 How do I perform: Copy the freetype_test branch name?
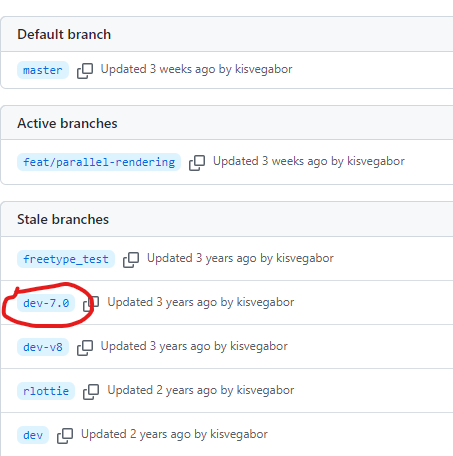[x=131, y=259]
